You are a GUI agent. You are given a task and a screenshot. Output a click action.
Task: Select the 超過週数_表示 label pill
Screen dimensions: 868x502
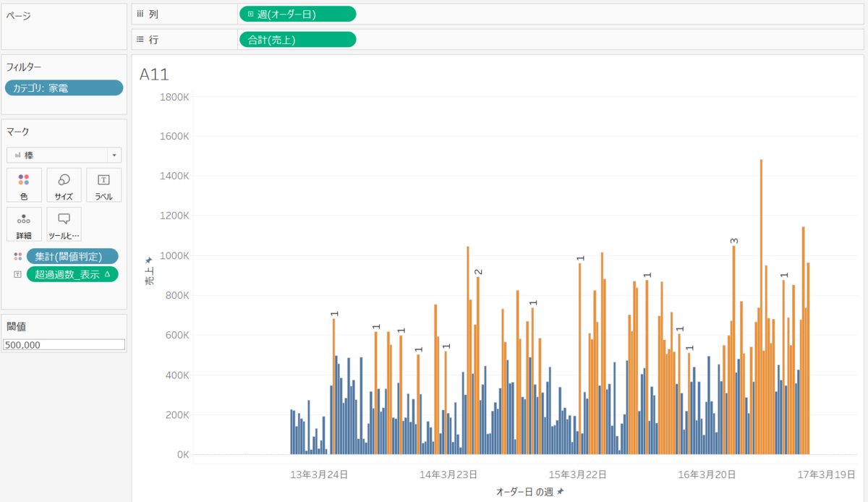tap(72, 274)
